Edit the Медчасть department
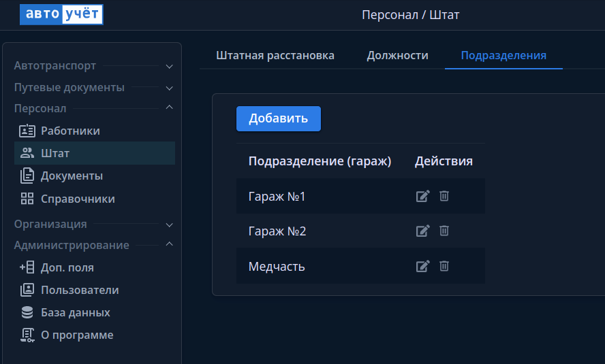This screenshot has height=364, width=605. coord(422,266)
